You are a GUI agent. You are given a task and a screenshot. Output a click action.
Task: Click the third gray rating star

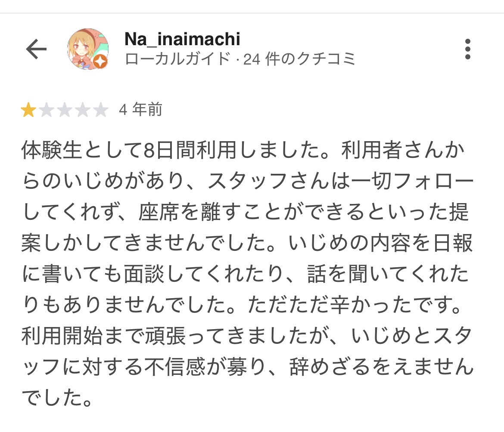click(65, 111)
